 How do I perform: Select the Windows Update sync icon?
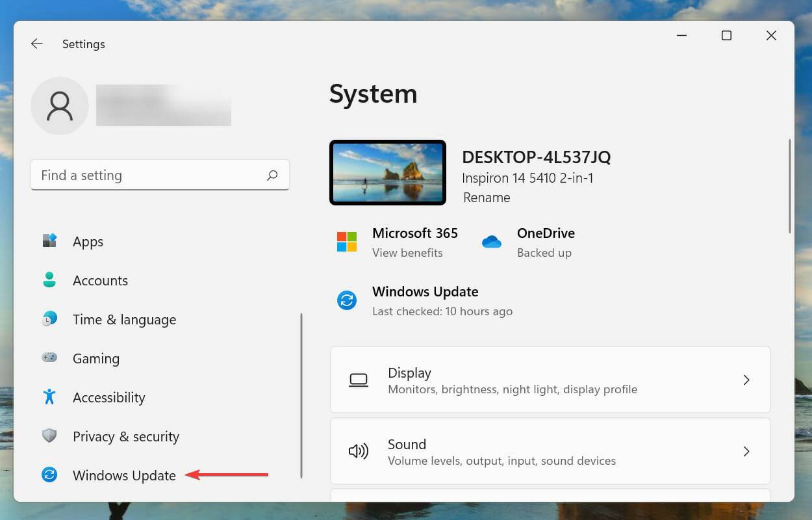(x=49, y=475)
